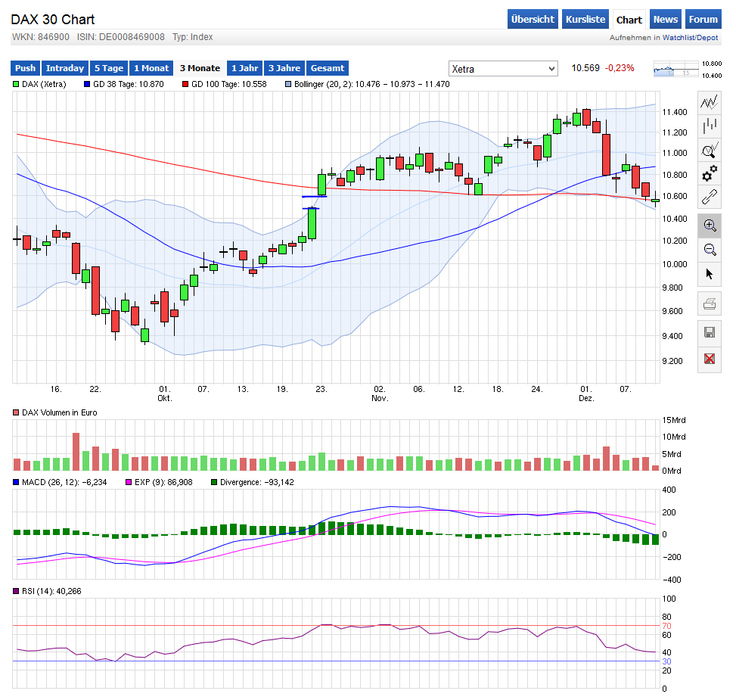
Task: Click the EXP (9) legend label
Action: point(163,482)
